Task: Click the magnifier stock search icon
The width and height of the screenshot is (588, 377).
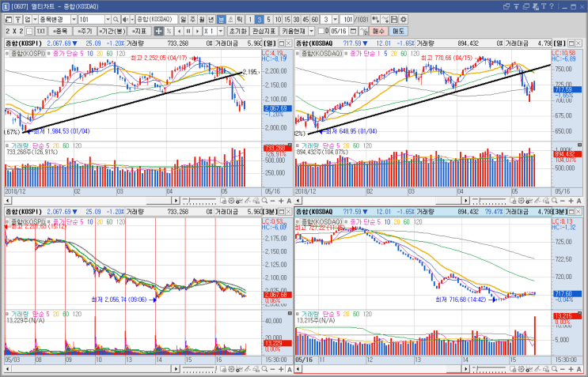Action: [116, 20]
